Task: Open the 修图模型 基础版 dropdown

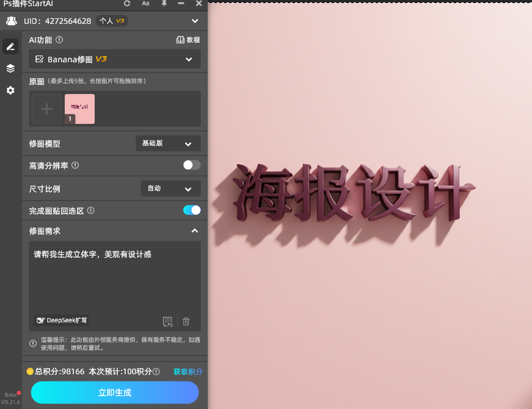Action: pyautogui.click(x=170, y=143)
